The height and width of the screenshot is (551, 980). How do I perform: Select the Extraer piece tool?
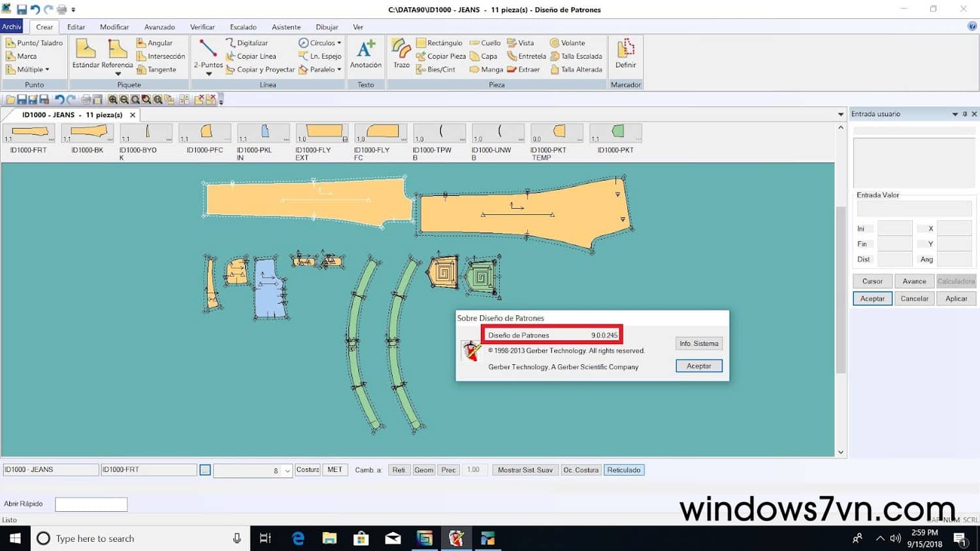[x=524, y=69]
